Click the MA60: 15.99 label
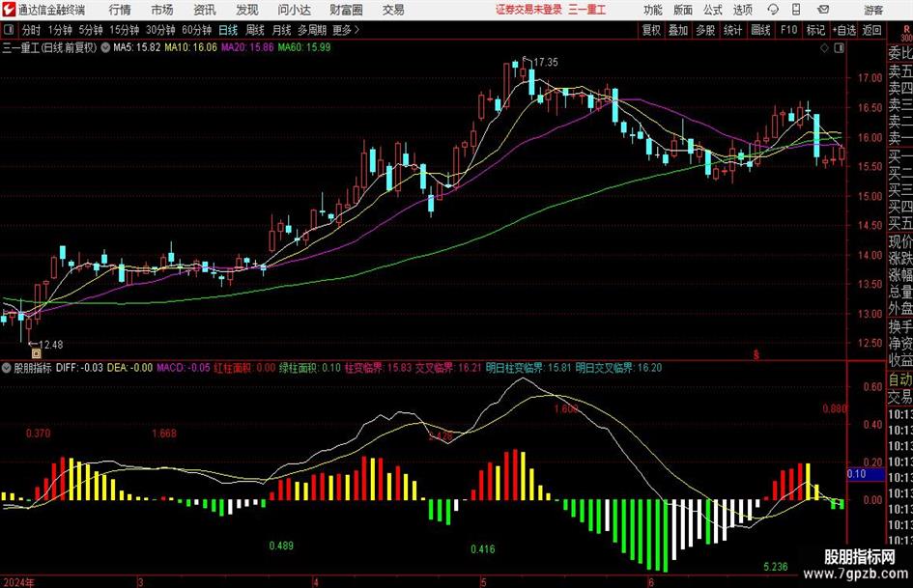The height and width of the screenshot is (588, 913). (x=304, y=47)
